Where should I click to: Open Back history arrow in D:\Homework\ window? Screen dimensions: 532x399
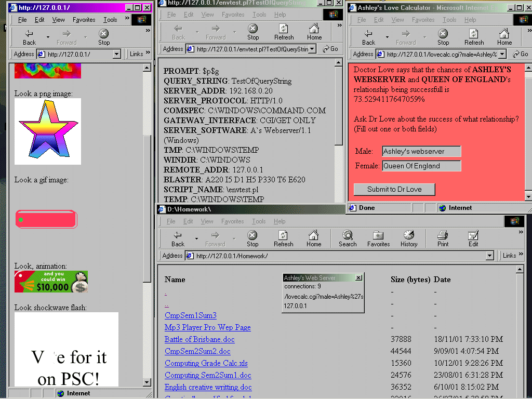196,238
